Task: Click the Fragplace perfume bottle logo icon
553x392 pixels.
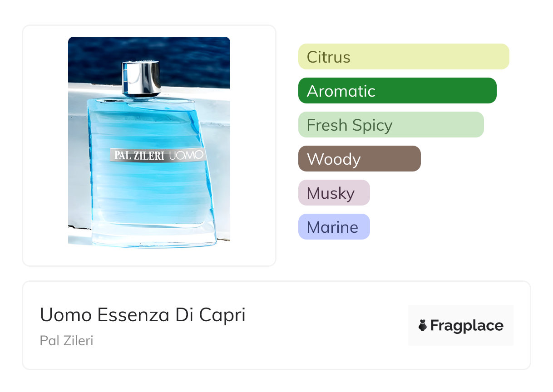Action: [423, 325]
